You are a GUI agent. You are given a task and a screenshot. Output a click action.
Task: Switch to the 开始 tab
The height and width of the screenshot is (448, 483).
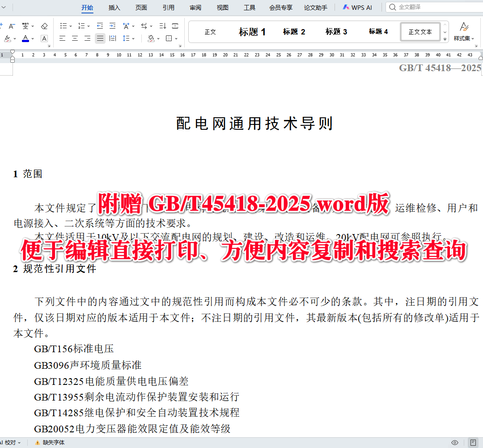(x=87, y=8)
